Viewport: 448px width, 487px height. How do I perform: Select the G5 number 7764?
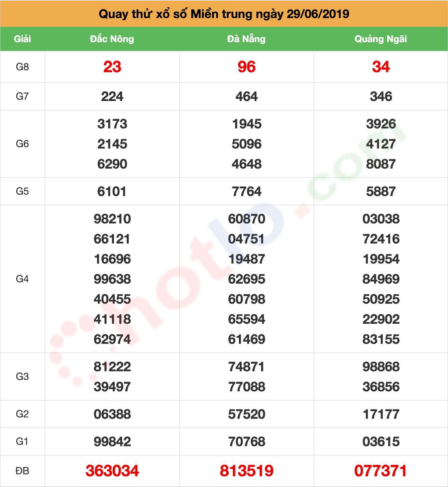247,192
